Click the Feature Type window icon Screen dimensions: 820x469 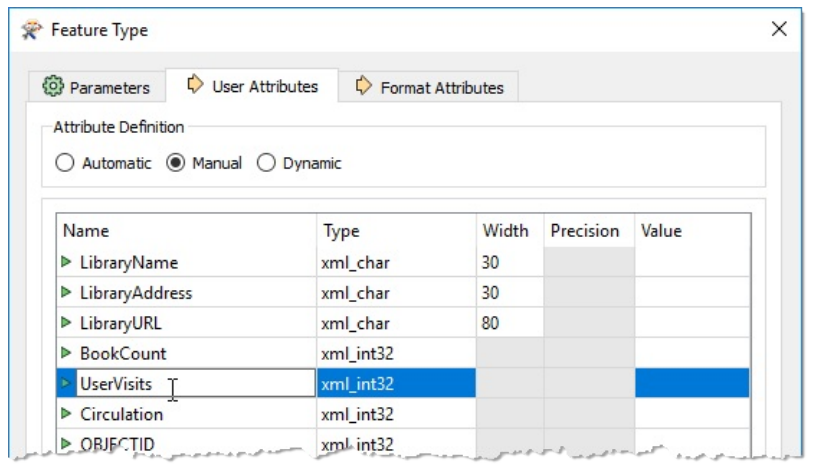point(33,30)
